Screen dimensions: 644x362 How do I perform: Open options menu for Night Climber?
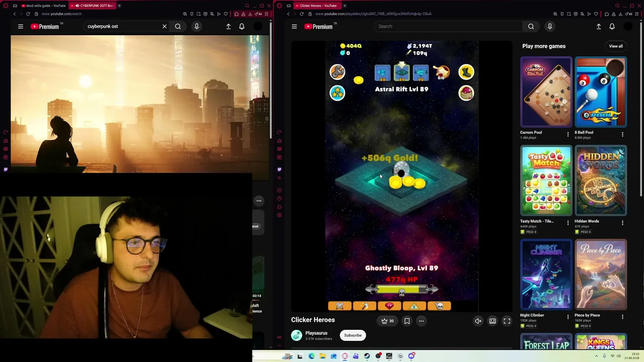tap(568, 317)
